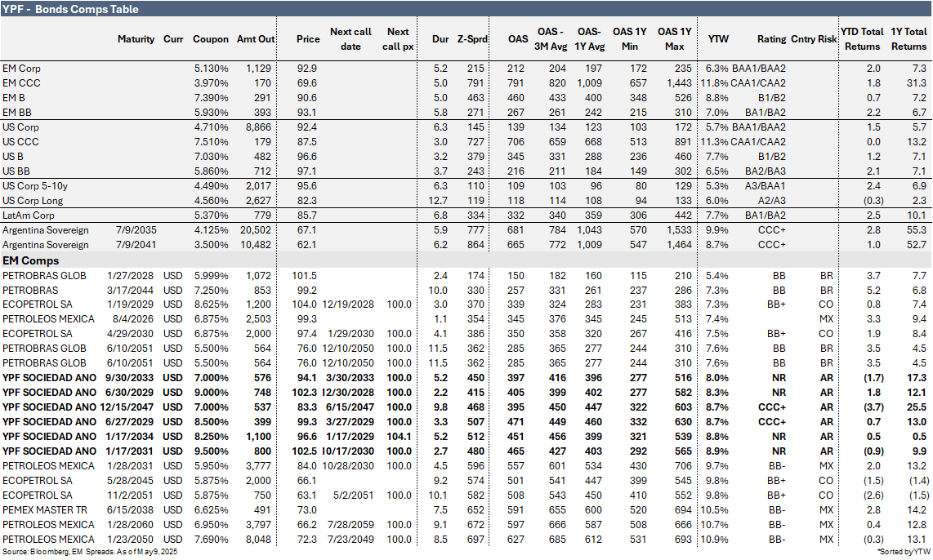Select the 'US Corp Long' row label
Image resolution: width=933 pixels, height=560 pixels.
32,201
